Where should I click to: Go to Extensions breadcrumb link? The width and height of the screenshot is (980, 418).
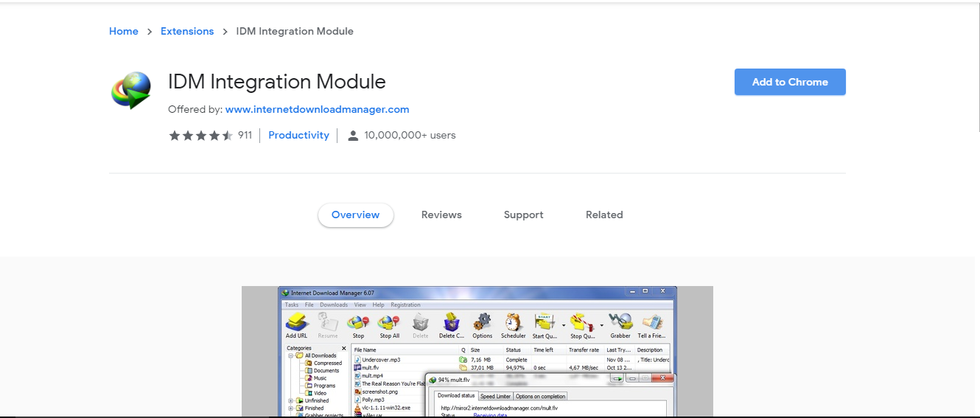tap(187, 31)
